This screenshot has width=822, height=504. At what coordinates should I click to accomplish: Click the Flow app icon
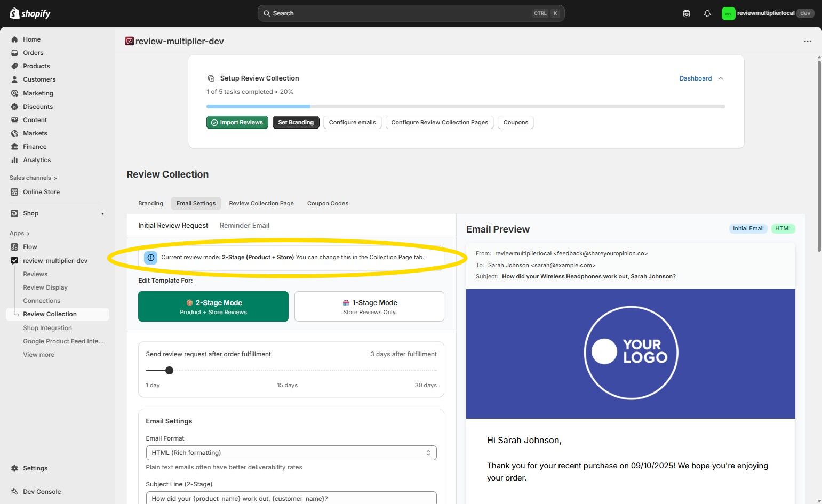(14, 247)
